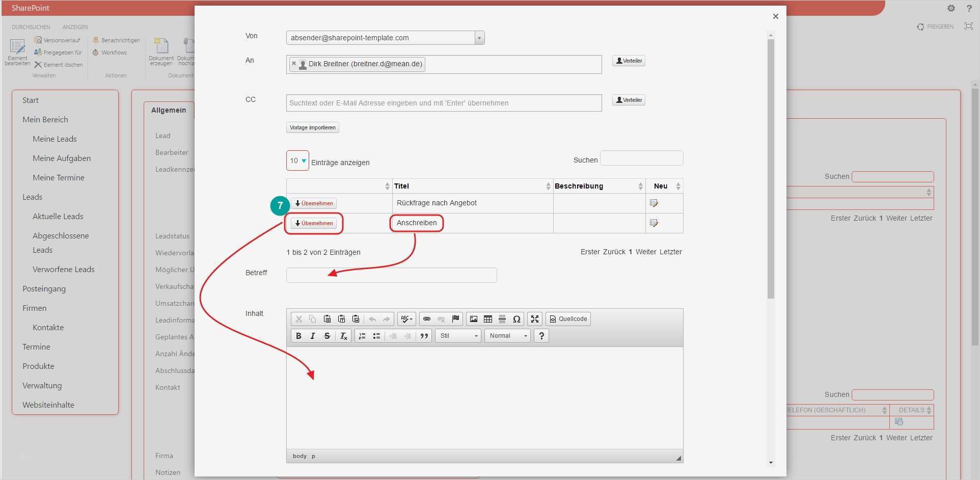Open the Normal paragraph format dropdown
Screen dimensions: 980x480
click(506, 336)
